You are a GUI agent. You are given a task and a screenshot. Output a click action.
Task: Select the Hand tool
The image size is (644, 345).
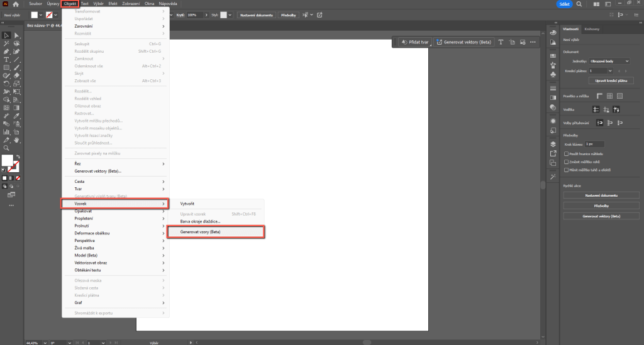coord(16,140)
